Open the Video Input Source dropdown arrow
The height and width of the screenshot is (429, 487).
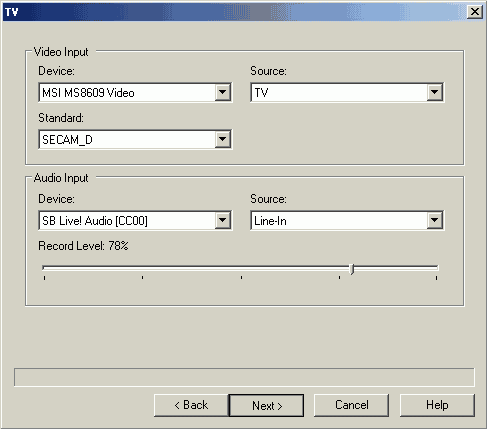click(x=435, y=92)
